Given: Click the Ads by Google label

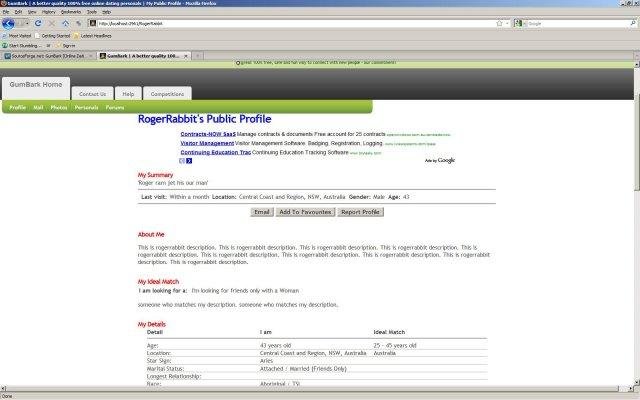Looking at the screenshot, I should pyautogui.click(x=440, y=160).
